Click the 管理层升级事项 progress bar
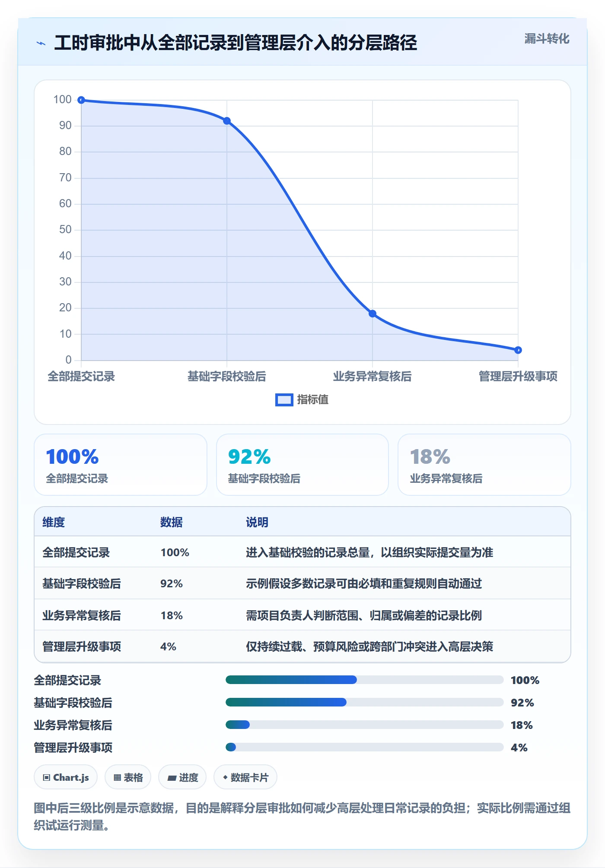Image resolution: width=605 pixels, height=868 pixels. pos(365,747)
